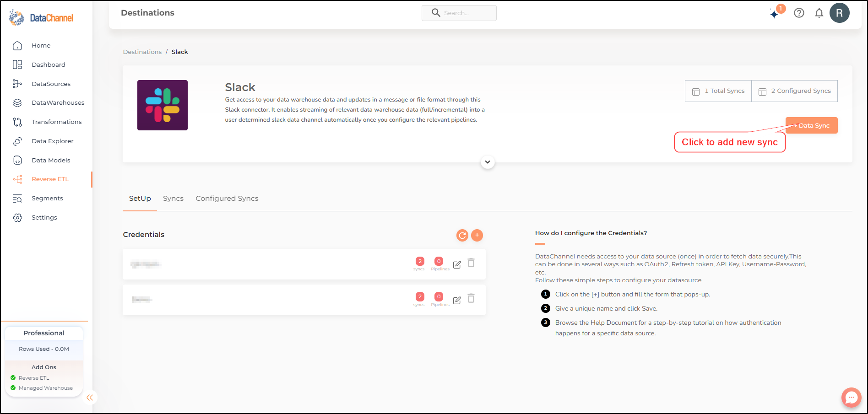Add a new credential with plus icon

(x=477, y=235)
